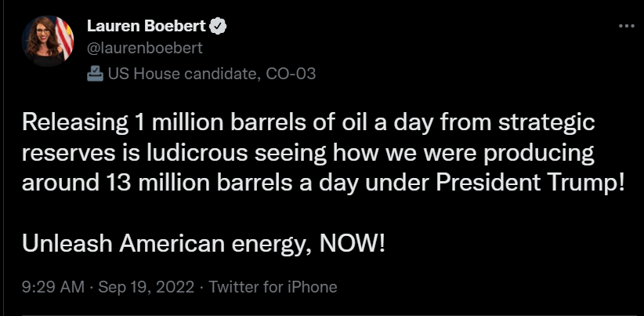Click the blue verified checkmark badge
Viewport: 644px width, 316px height.
click(x=218, y=27)
